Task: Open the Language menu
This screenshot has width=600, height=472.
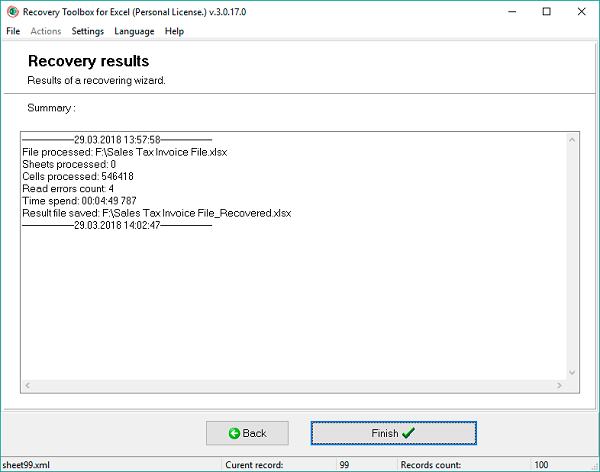Action: point(134,31)
